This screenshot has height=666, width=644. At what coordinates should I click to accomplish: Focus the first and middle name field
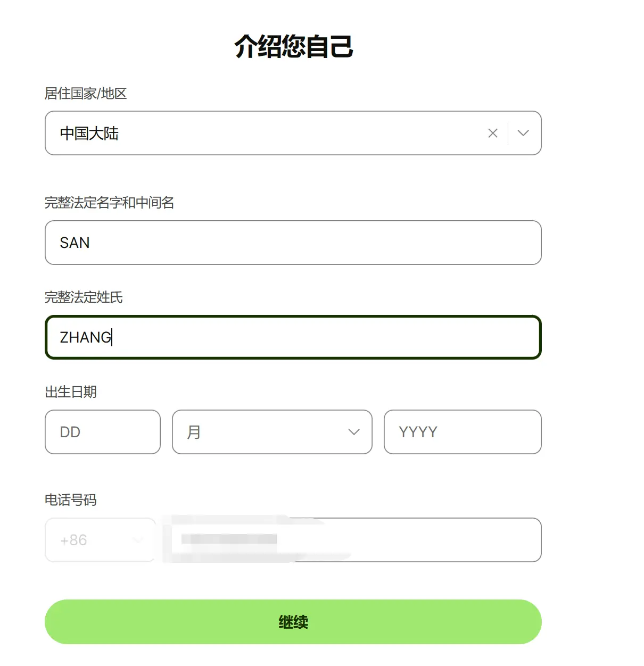coord(293,243)
